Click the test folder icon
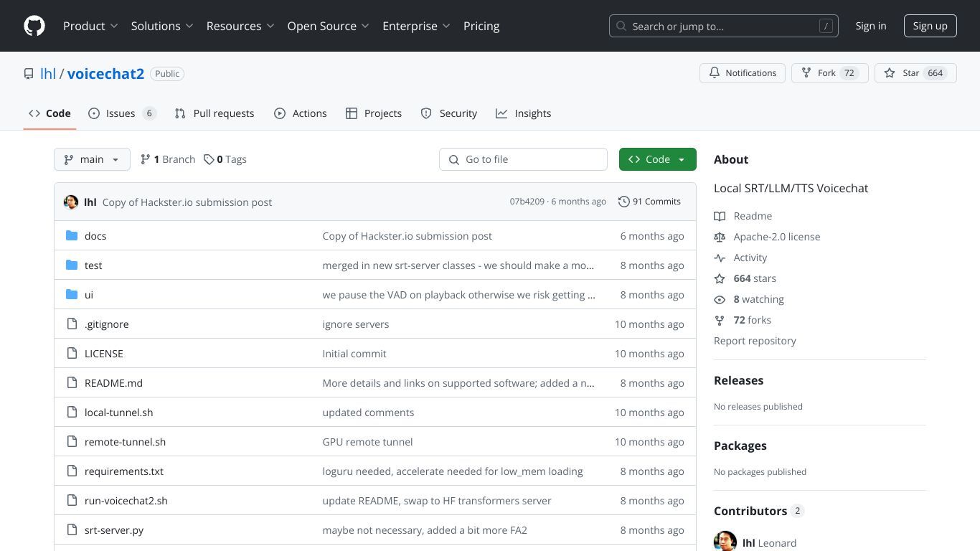980x551 pixels. coord(72,265)
